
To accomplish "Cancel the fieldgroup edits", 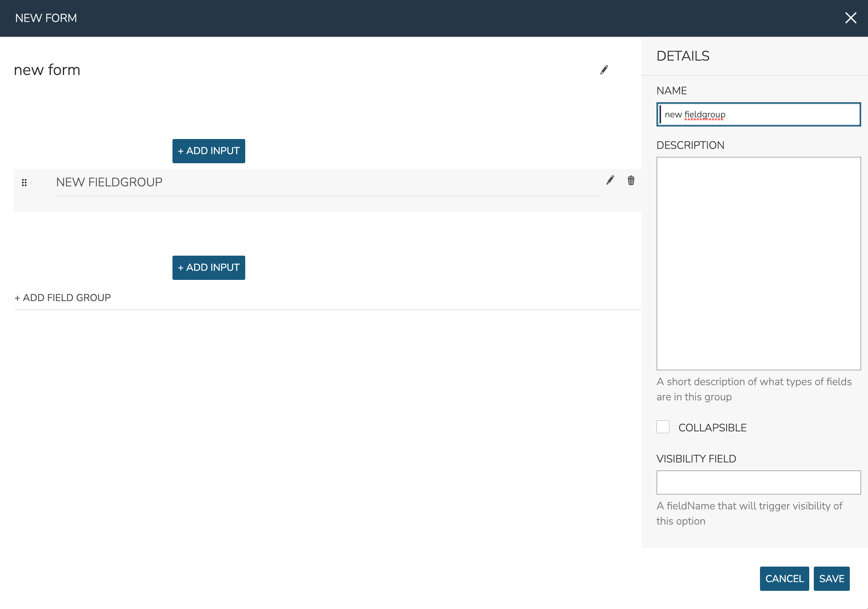I will (x=784, y=578).
